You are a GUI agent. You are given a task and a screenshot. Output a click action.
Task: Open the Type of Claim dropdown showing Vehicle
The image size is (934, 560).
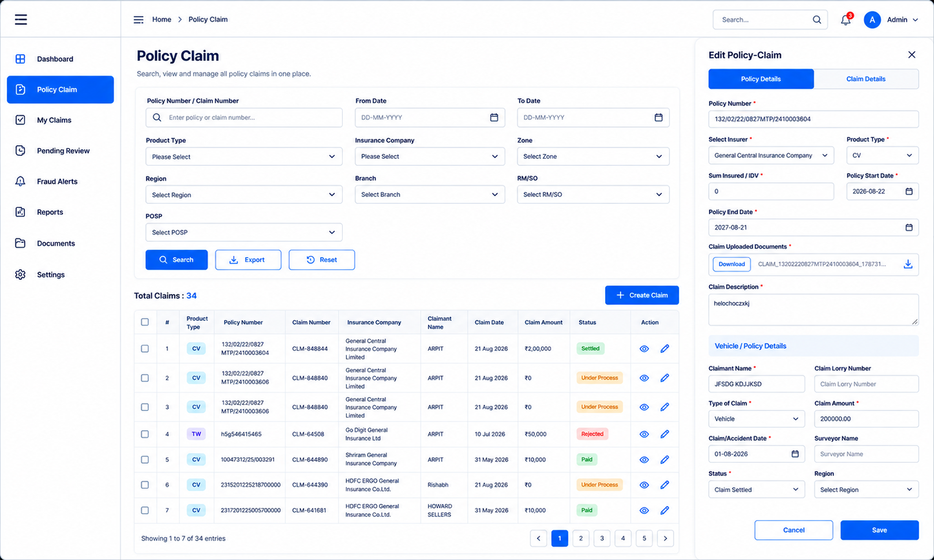click(756, 419)
